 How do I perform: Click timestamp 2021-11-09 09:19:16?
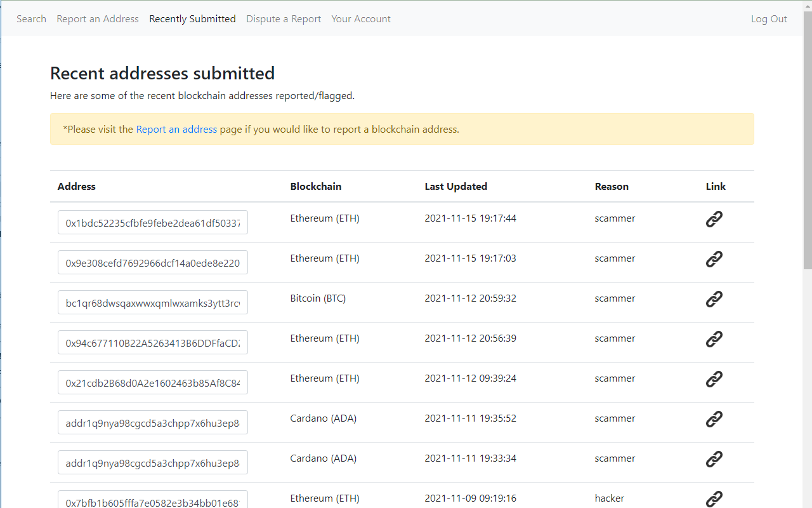(x=471, y=498)
